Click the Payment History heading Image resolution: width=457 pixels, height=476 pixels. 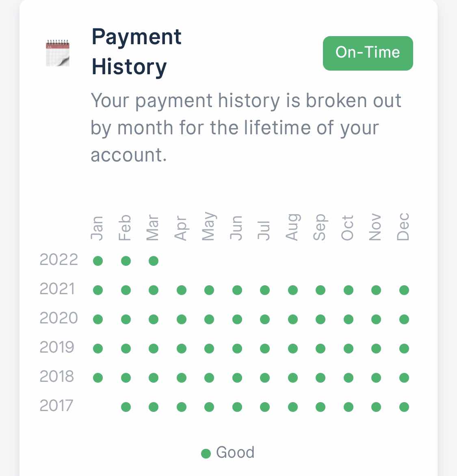point(137,52)
